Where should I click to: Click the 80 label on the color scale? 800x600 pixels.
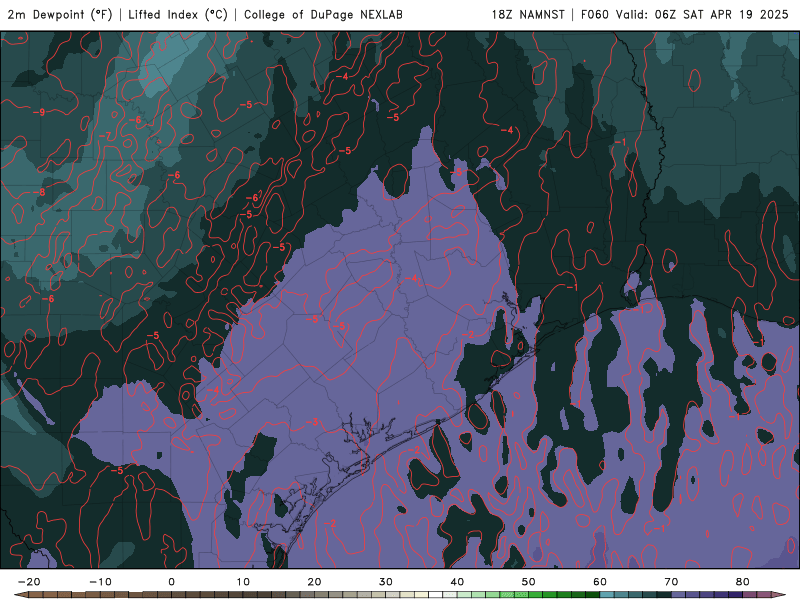(743, 582)
